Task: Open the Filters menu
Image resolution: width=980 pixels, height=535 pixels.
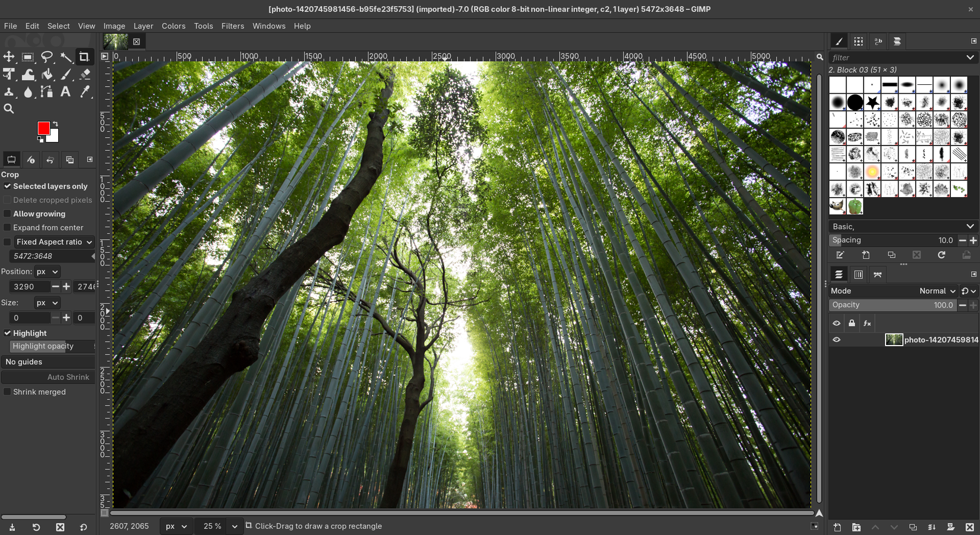Action: click(232, 26)
